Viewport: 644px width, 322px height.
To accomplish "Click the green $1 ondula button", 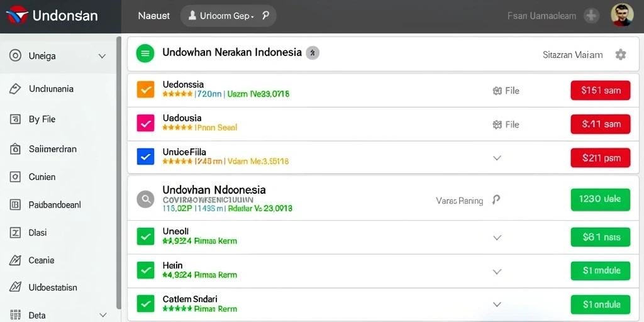I will 601,305.
